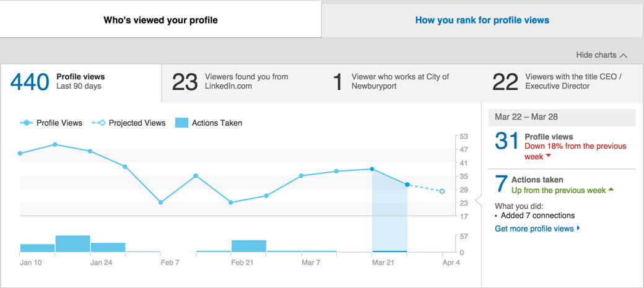Screen dimensions: 644x288
Task: Click the Actions Taken blue legend square
Action: point(181,123)
